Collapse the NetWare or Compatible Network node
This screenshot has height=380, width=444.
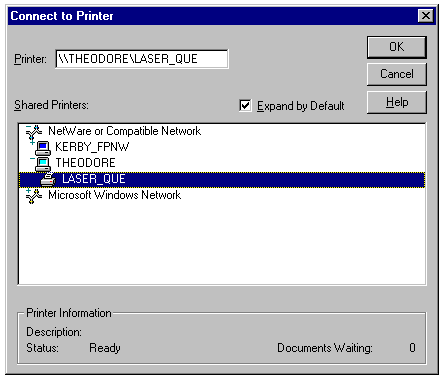click(x=29, y=127)
